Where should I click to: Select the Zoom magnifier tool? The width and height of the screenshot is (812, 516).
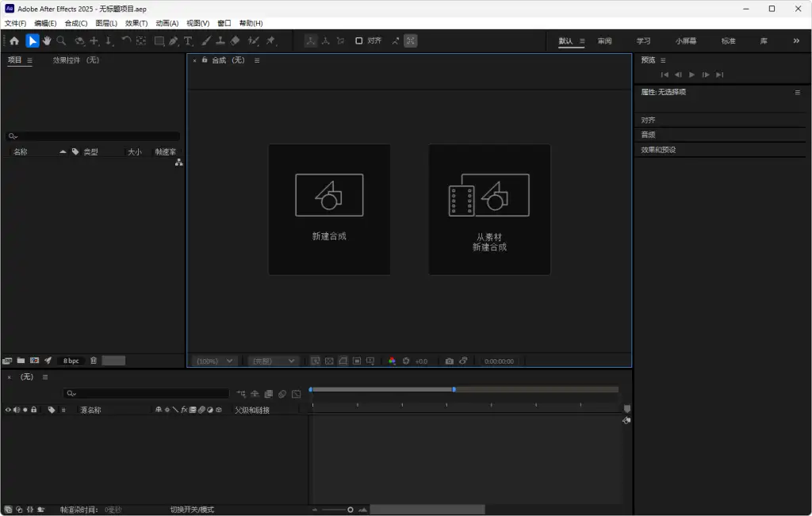(x=61, y=41)
